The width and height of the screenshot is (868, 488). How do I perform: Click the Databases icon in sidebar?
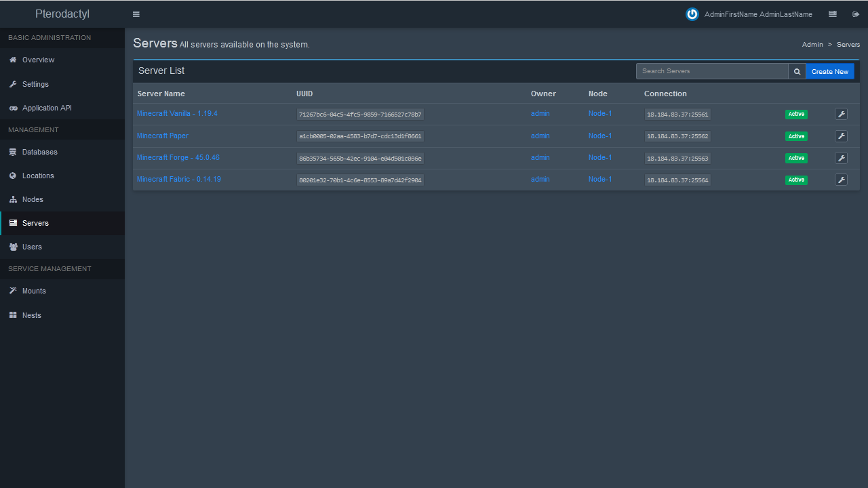13,152
